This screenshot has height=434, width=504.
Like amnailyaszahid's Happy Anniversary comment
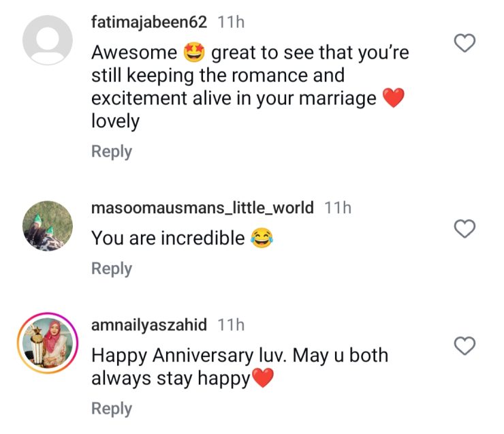tap(464, 347)
